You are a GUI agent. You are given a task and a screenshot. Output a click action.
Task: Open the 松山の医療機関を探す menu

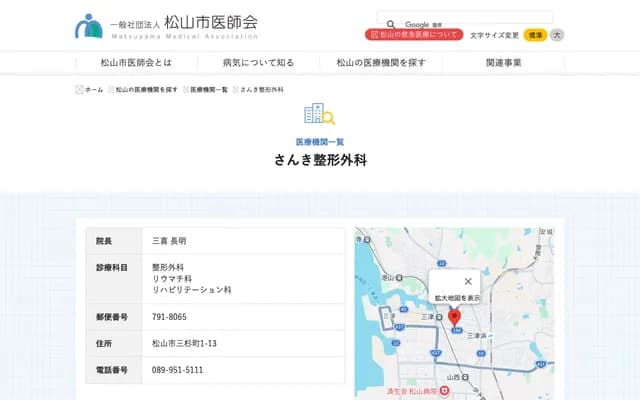pyautogui.click(x=381, y=62)
